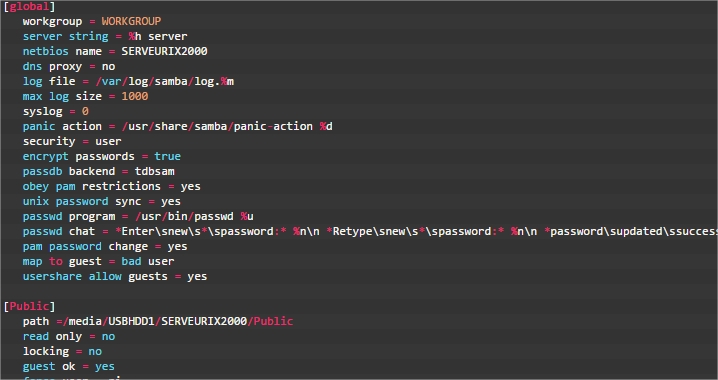Click encrypt passwords = true

click(102, 157)
